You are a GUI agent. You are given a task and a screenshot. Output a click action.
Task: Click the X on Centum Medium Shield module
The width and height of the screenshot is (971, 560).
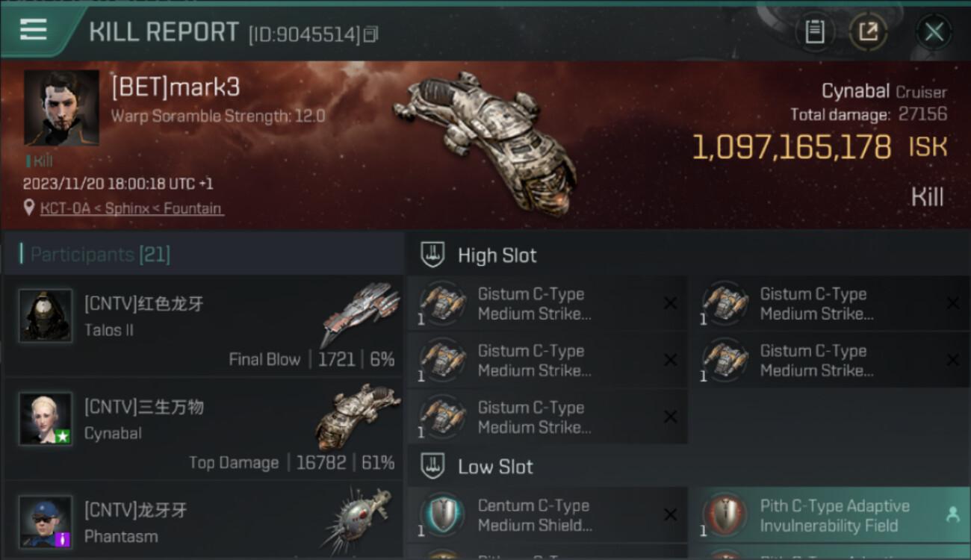(x=670, y=514)
